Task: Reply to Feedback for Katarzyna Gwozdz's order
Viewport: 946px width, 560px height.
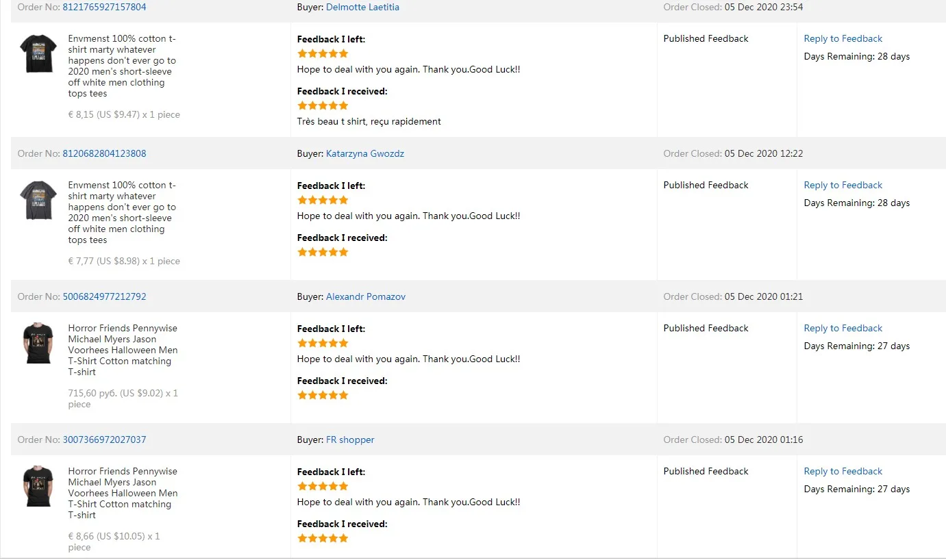Action: click(843, 185)
